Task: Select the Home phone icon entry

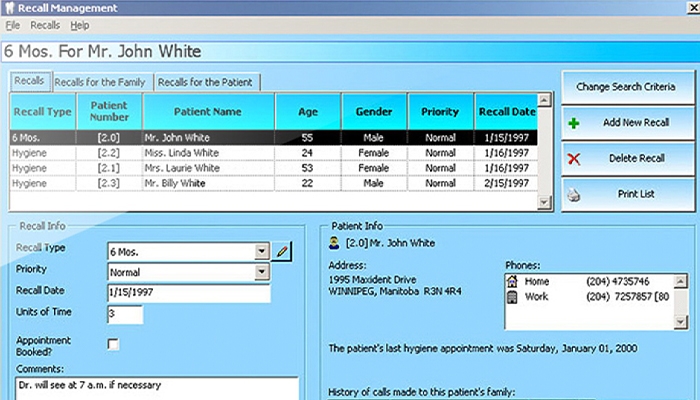Action: (x=513, y=281)
